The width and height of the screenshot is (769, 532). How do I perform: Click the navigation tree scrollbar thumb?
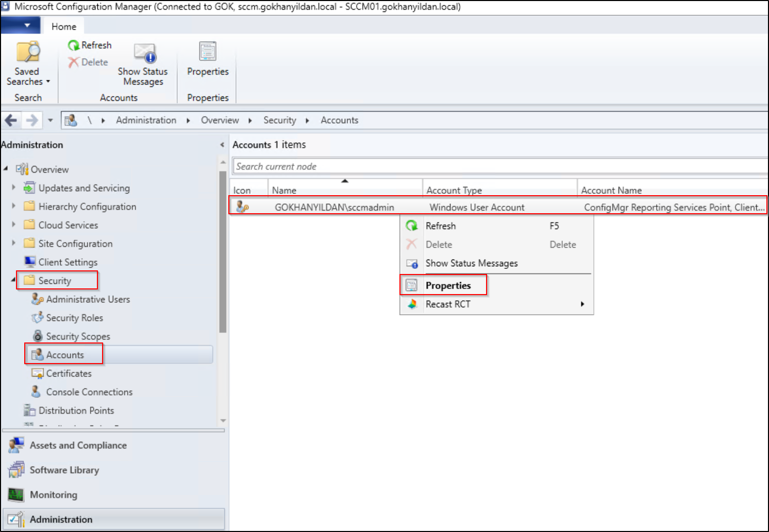pos(223,251)
